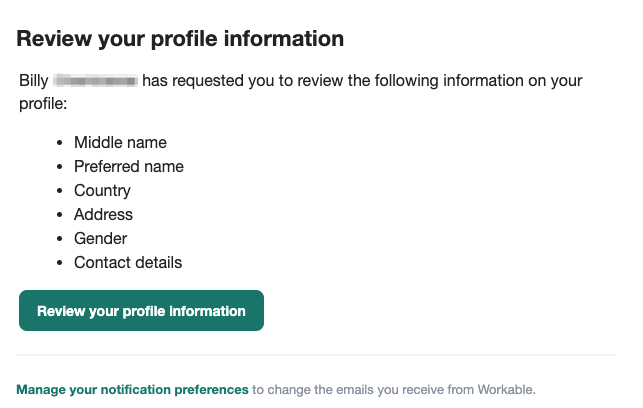Click the horizontal divider line above the footer

tap(316, 354)
